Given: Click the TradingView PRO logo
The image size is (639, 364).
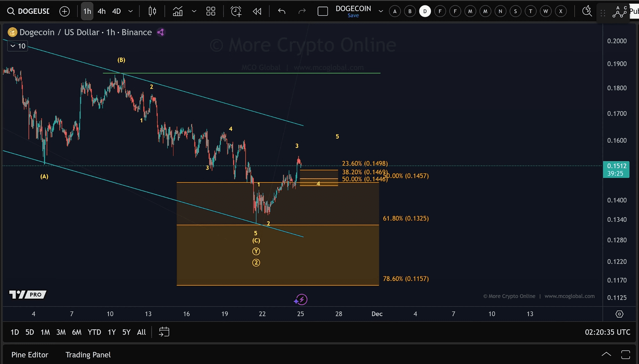Looking at the screenshot, I should [28, 294].
